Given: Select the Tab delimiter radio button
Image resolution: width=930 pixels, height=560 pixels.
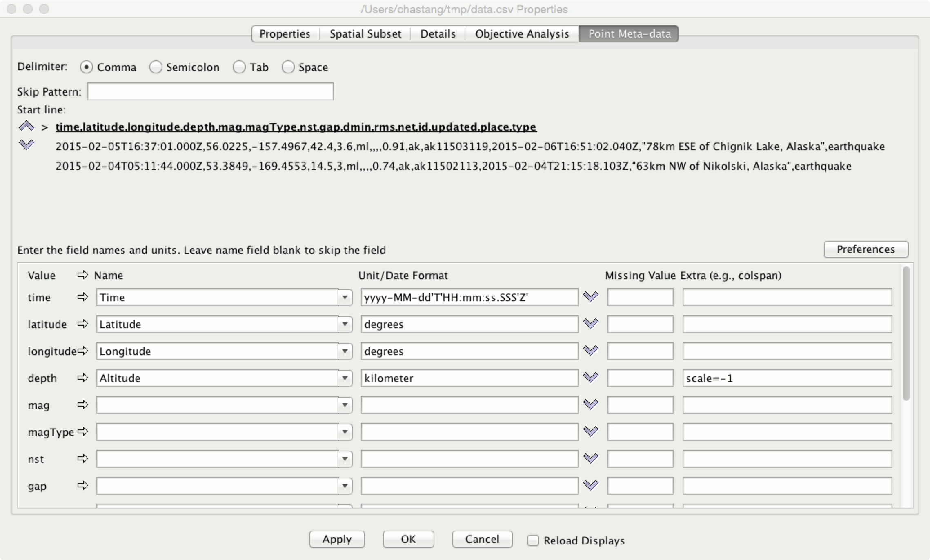Looking at the screenshot, I should point(239,67).
